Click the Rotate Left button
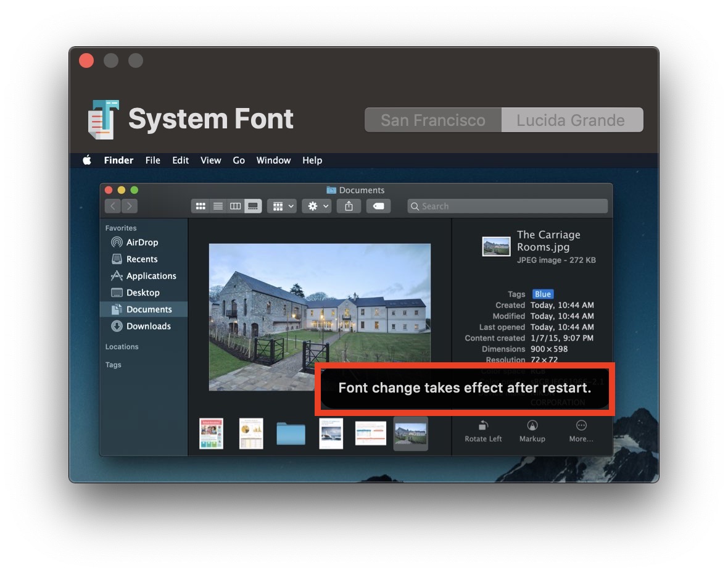This screenshot has height=574, width=728. click(x=483, y=431)
